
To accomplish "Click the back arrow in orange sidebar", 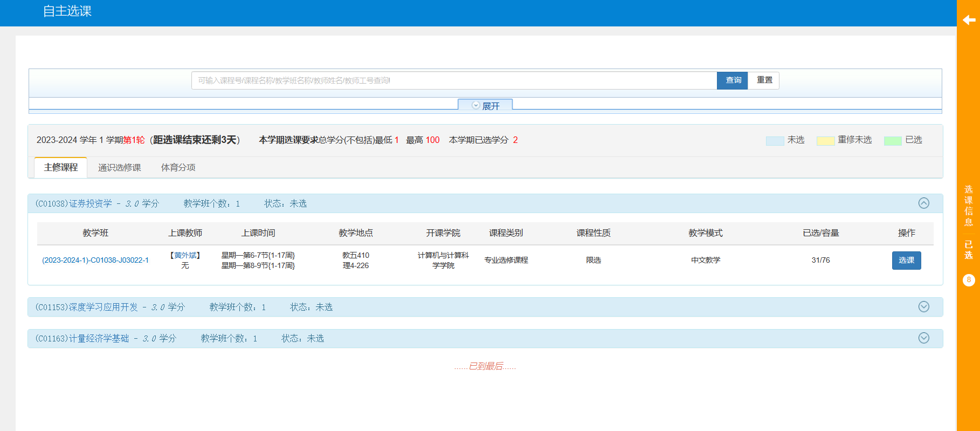I will pyautogui.click(x=969, y=20).
